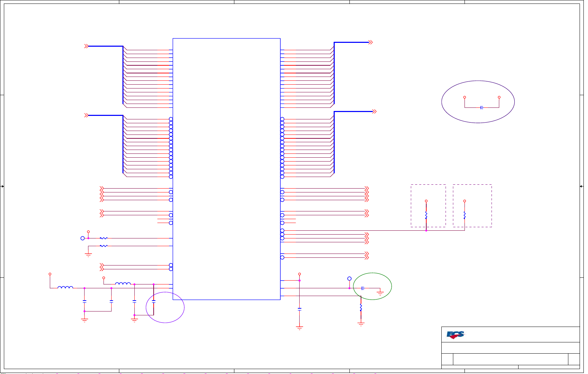
Task: Select the top-left bus input port arrow
Action: click(x=86, y=46)
